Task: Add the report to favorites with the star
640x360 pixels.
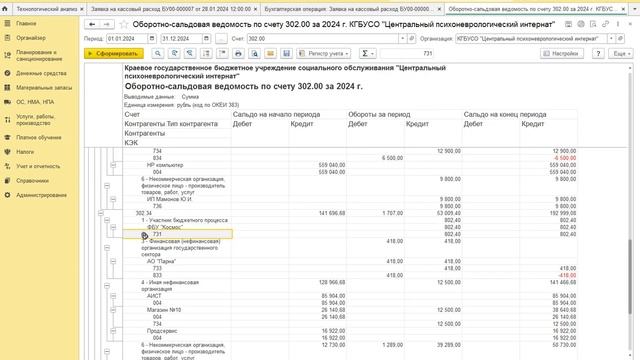Action: [x=124, y=24]
